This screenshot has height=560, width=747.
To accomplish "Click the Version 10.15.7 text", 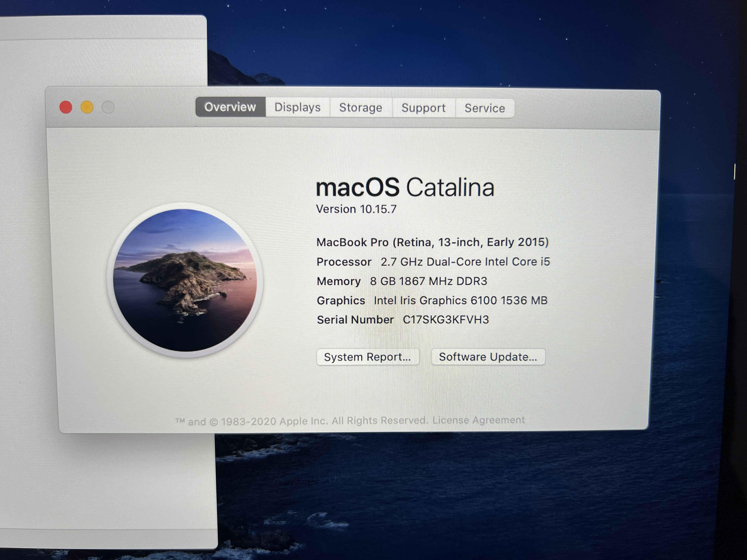I will point(356,209).
